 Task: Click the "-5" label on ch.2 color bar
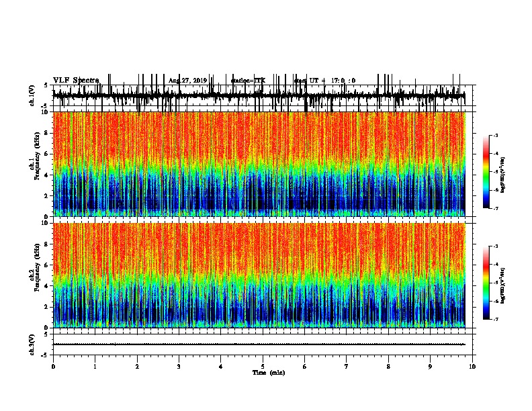coord(496,283)
